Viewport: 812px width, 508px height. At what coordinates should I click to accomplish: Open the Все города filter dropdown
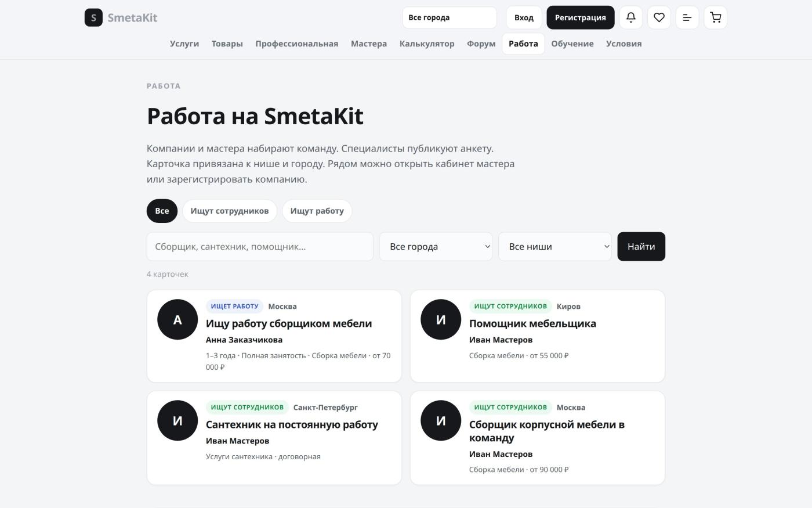[x=436, y=247]
